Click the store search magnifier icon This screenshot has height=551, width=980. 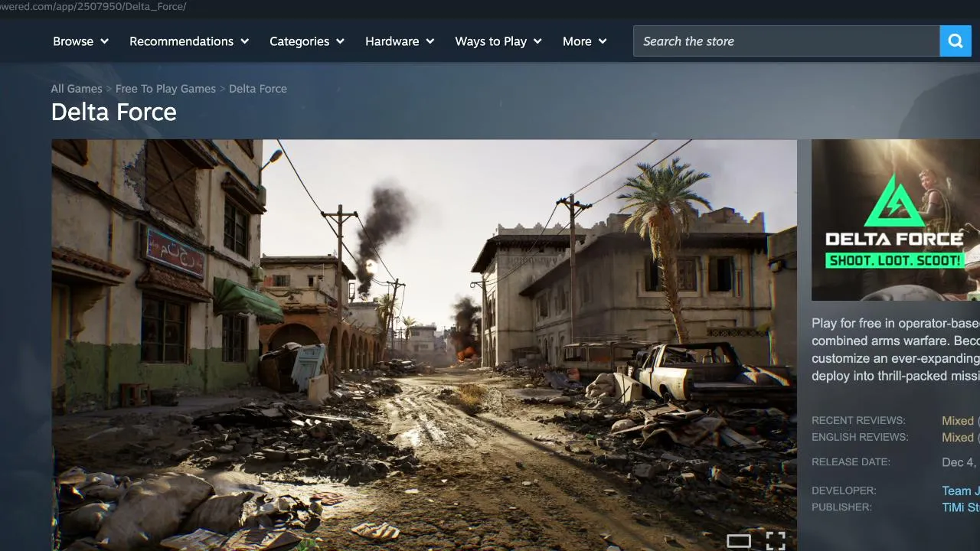[x=955, y=41]
